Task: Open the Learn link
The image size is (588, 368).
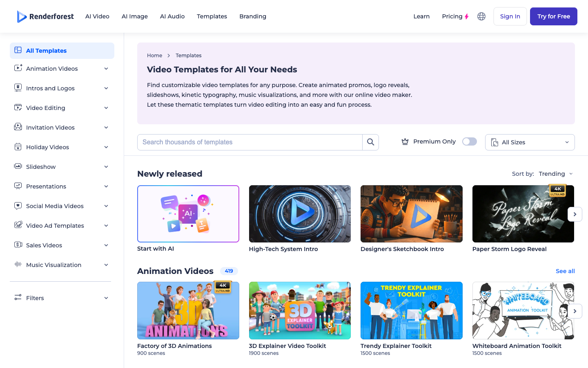Action: pos(421,16)
